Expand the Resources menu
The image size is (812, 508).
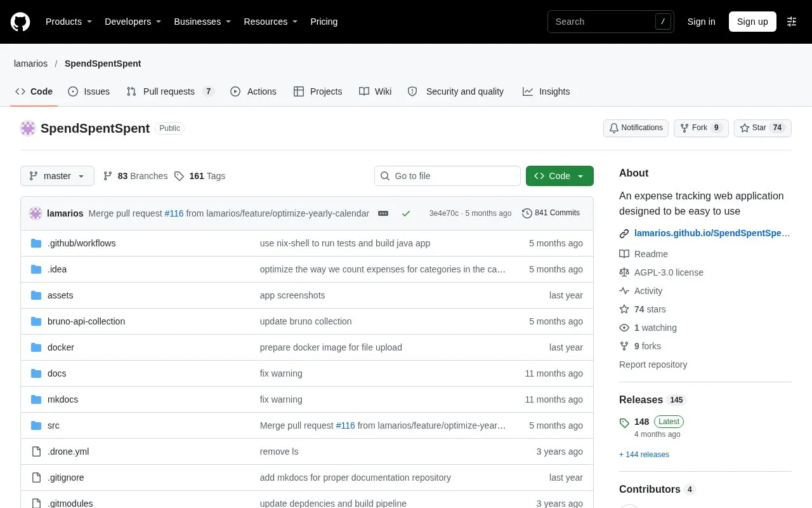271,22
